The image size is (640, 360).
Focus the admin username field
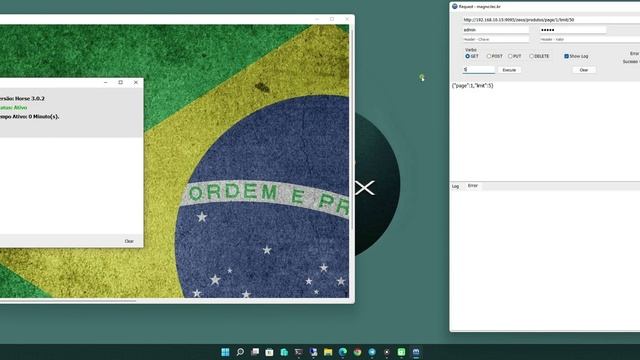coord(496,30)
